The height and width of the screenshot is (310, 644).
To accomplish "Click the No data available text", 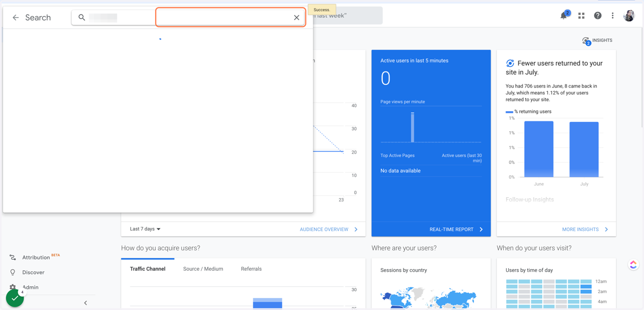I will pyautogui.click(x=400, y=171).
